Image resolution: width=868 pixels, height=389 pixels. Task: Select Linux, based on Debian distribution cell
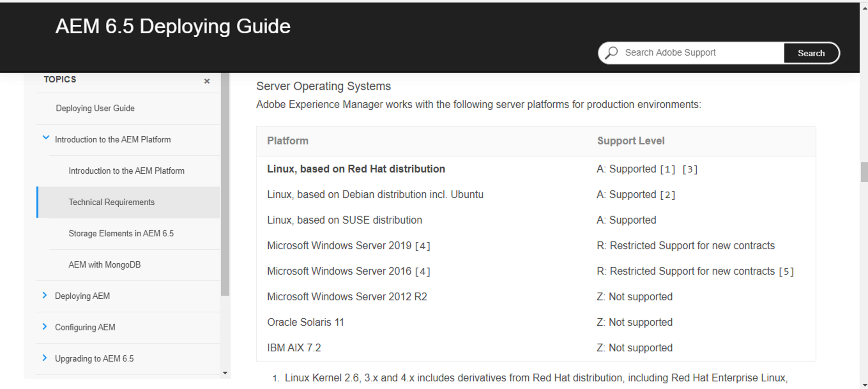click(x=375, y=194)
